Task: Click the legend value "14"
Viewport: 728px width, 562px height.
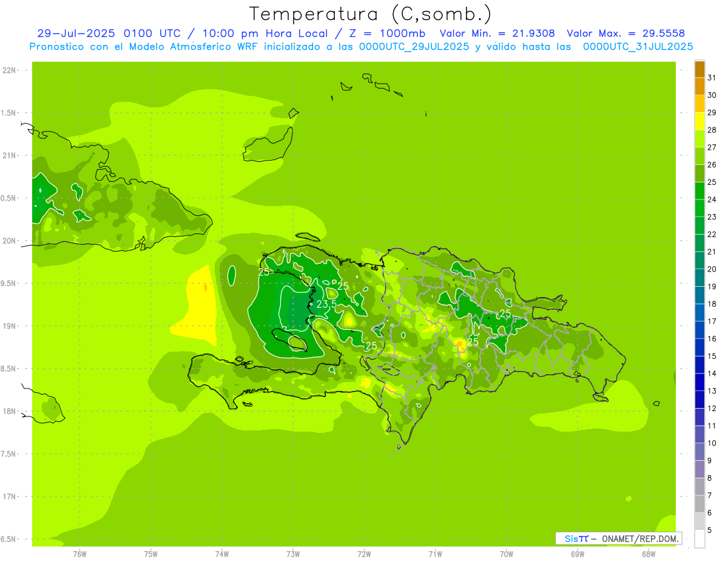Action: pyautogui.click(x=712, y=373)
